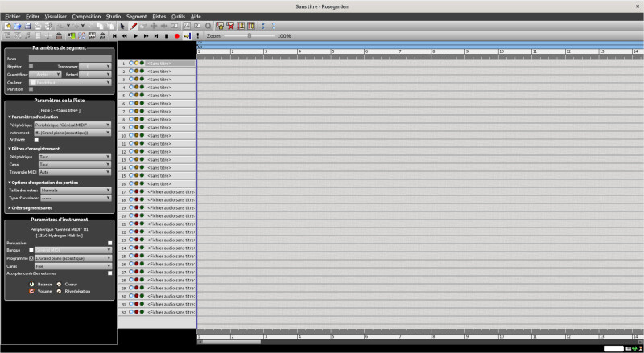Toggle the Banque checkbox
This screenshot has width=644, height=353.
click(x=31, y=250)
